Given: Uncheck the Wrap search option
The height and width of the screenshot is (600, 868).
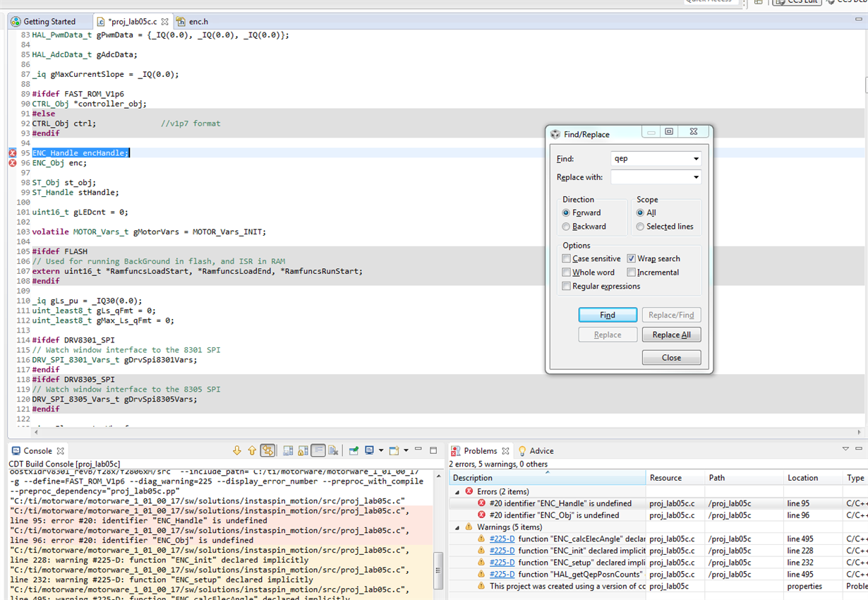Looking at the screenshot, I should click(x=632, y=259).
